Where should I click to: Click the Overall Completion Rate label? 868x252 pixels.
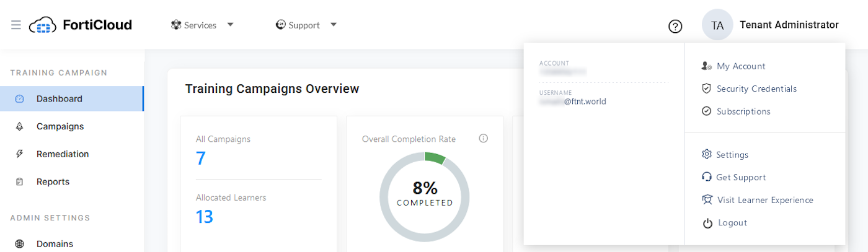[x=409, y=139]
